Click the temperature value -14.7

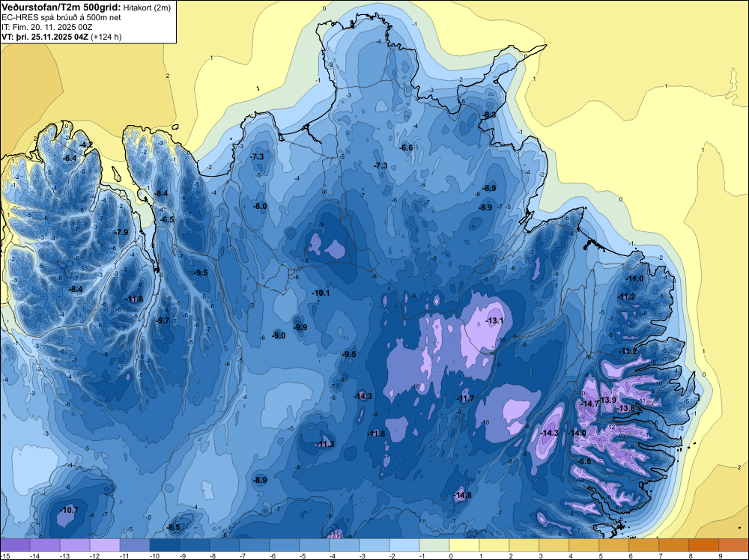click(589, 404)
